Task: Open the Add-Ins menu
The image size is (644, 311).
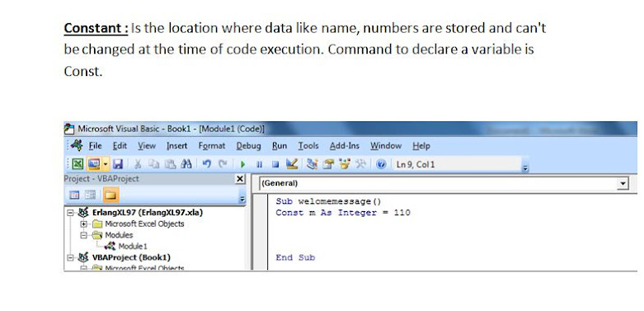Action: click(344, 146)
